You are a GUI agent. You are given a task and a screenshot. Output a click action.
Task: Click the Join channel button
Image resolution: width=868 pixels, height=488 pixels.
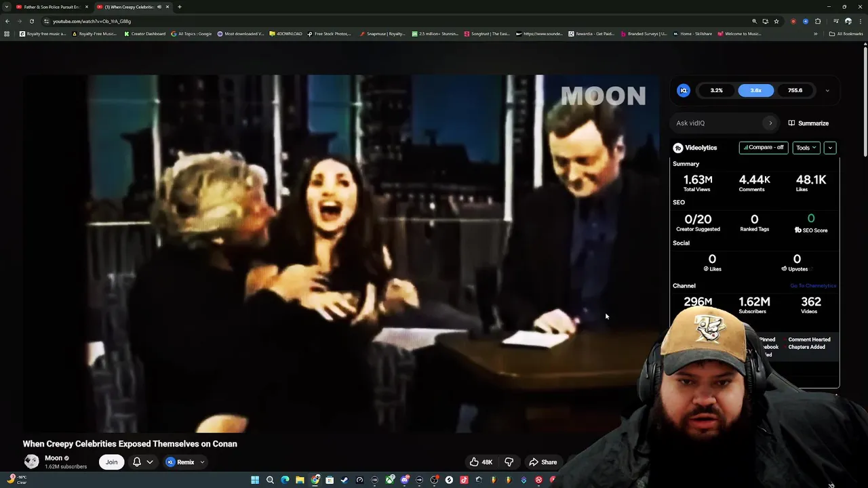(111, 462)
